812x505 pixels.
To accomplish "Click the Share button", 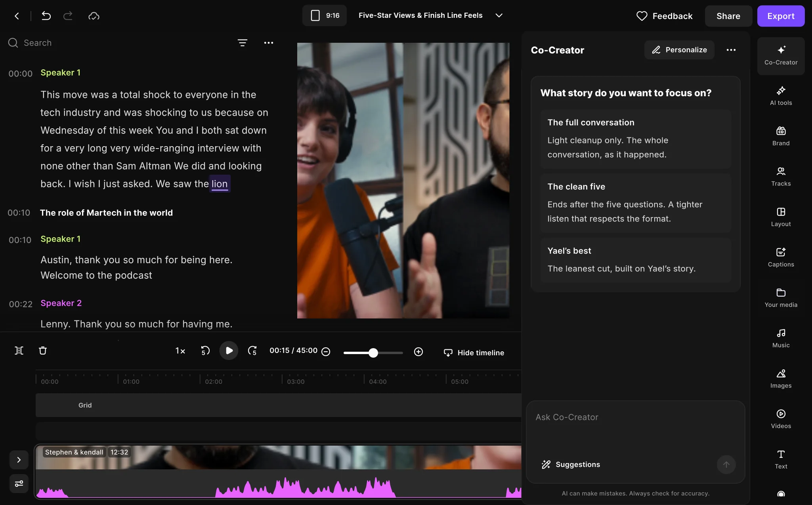I will 728,16.
